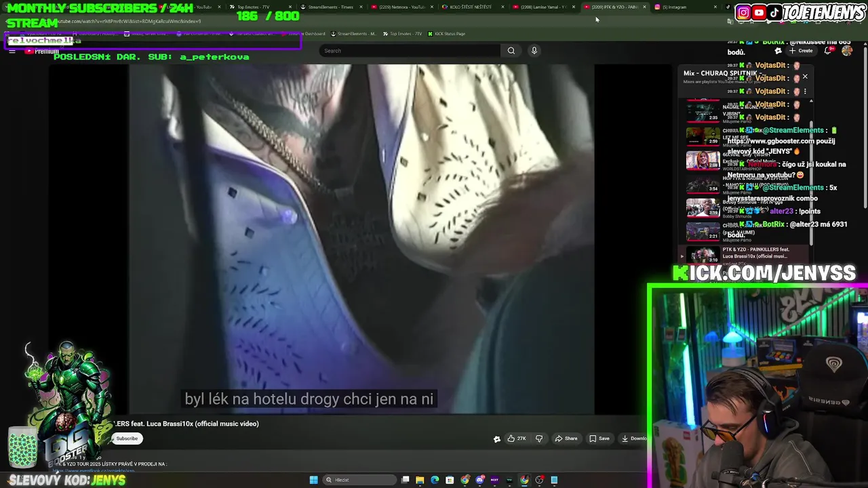The image size is (868, 488).
Task: Play the playlist video with 3:54 duration
Action: pyautogui.click(x=703, y=183)
